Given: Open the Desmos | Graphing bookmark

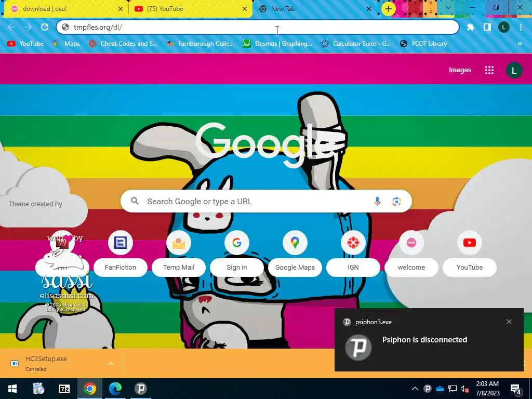Looking at the screenshot, I should click(277, 44).
